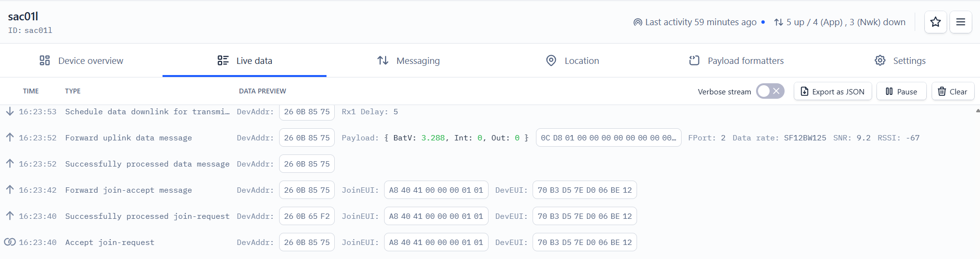Click the Messaging arrows icon
Screen dimensions: 980x259
(383, 61)
